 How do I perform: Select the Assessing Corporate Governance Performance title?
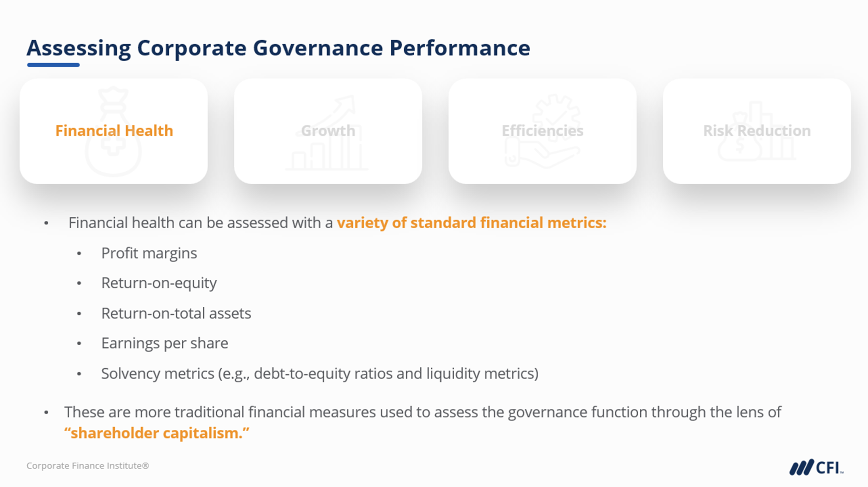(278, 48)
